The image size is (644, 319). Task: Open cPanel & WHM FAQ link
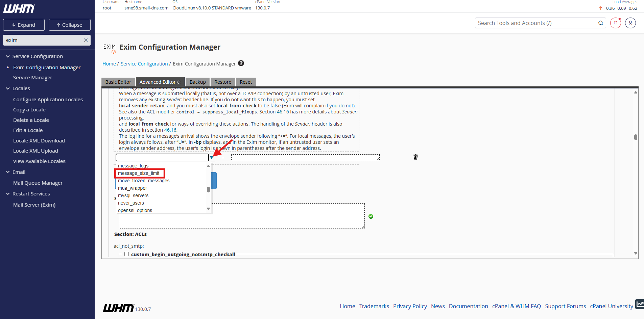pyautogui.click(x=517, y=306)
